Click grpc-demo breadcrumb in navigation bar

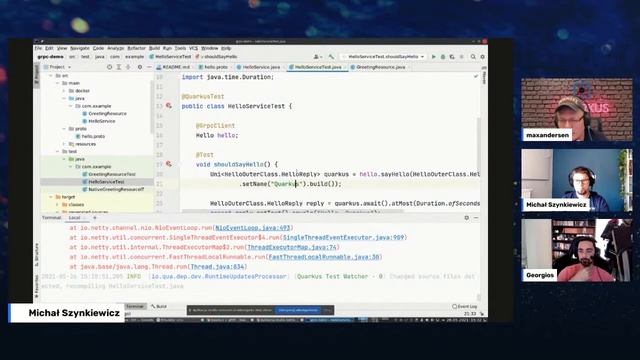51,57
